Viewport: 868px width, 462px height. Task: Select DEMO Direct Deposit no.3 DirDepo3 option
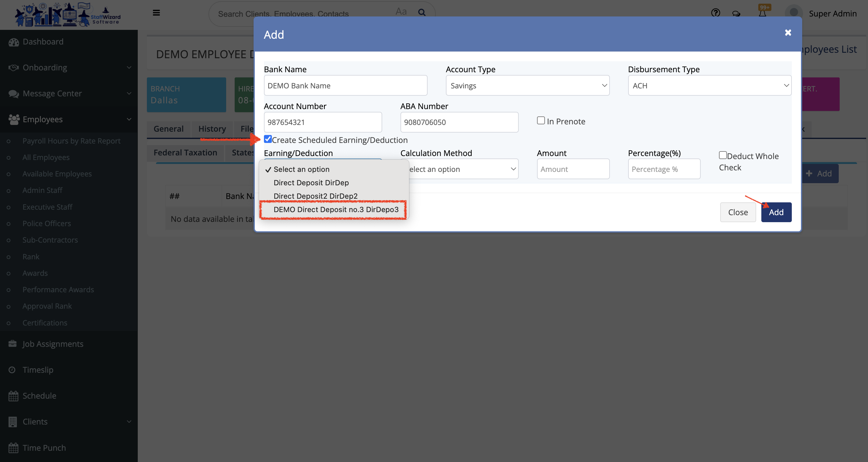click(x=336, y=209)
